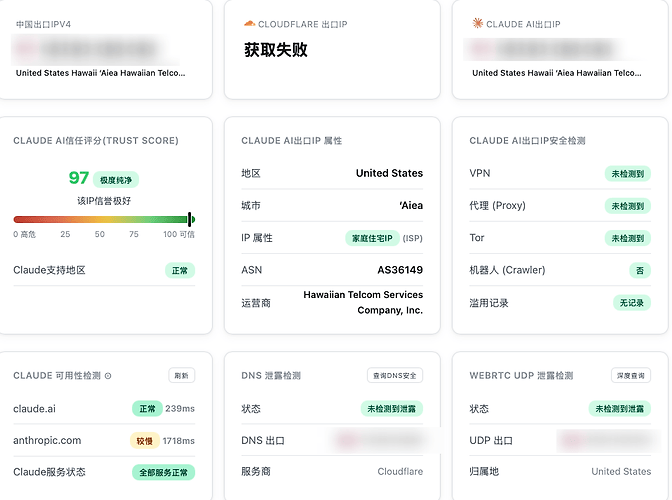The height and width of the screenshot is (500, 672).
Task: Click the city value 'Aiea
Action: coord(411,206)
